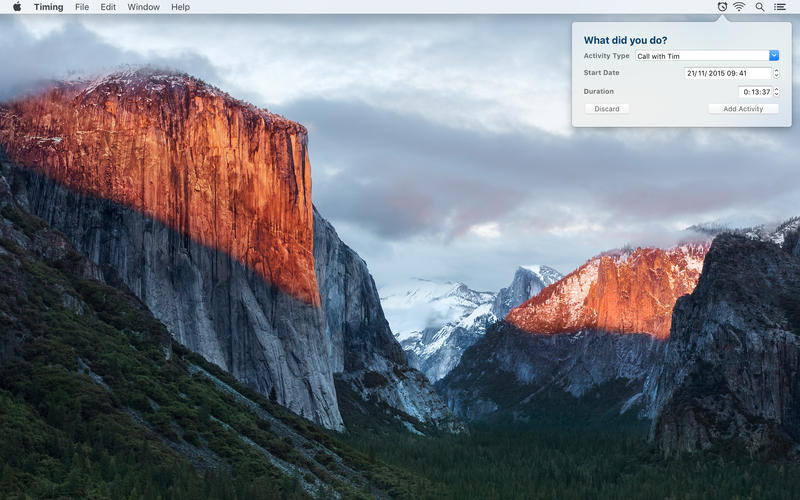The height and width of the screenshot is (500, 800).
Task: Expand the Activity Type dropdown arrow
Action: 774,56
